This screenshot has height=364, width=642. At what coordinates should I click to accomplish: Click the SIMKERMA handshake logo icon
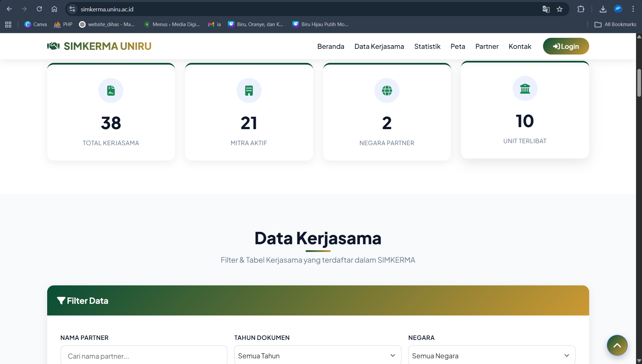coord(53,46)
